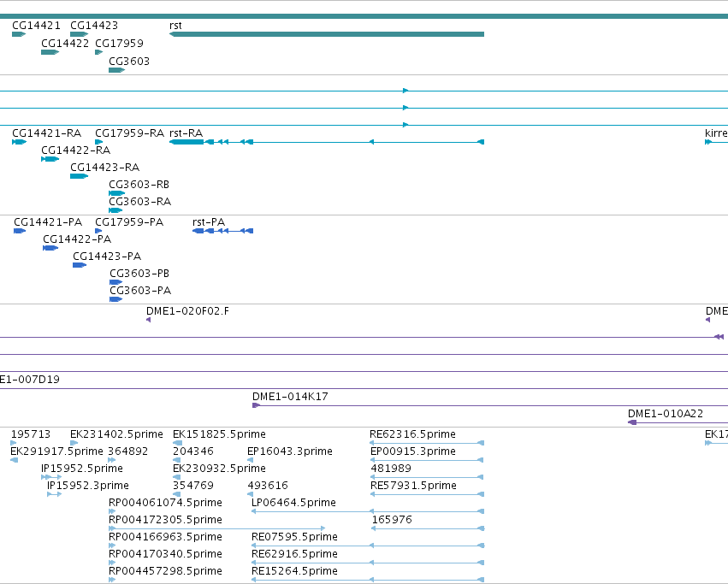The height and width of the screenshot is (584, 728).
Task: Click the EST labeled 204346
Action: [x=193, y=451]
